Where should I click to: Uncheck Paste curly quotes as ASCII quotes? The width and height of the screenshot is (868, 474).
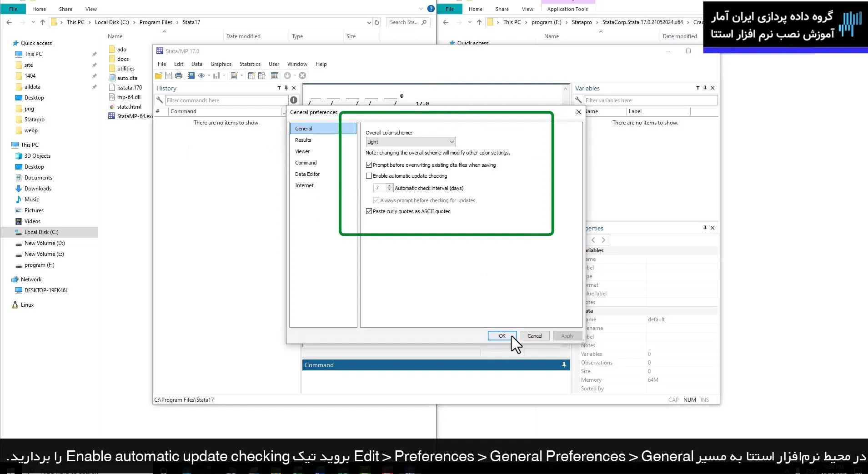coord(369,211)
